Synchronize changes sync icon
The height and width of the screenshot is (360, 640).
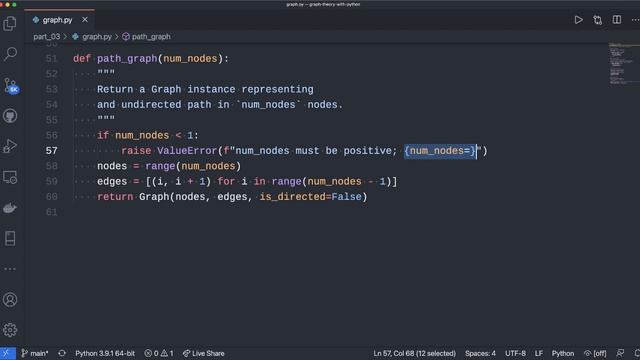(x=62, y=353)
